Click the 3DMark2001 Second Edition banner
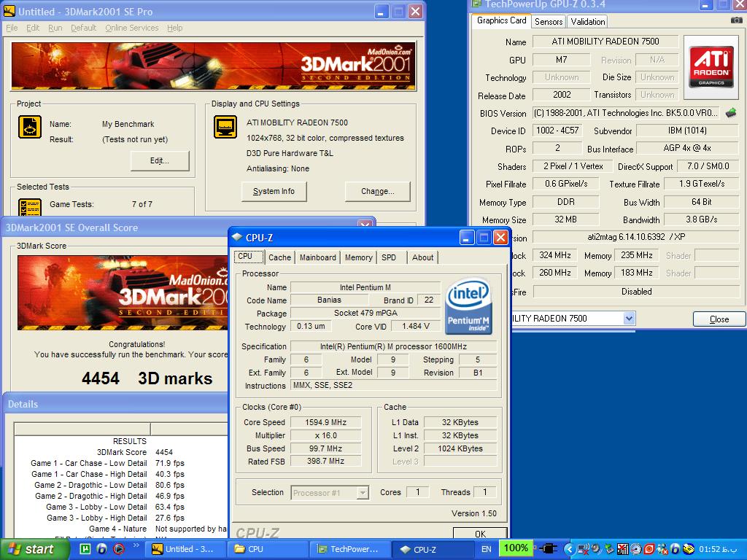Screen dimensions: 747x560 tap(214, 66)
